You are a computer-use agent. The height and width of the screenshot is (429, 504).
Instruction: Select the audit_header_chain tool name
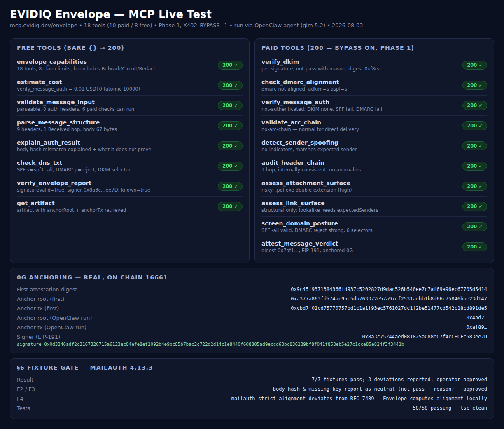coord(293,163)
